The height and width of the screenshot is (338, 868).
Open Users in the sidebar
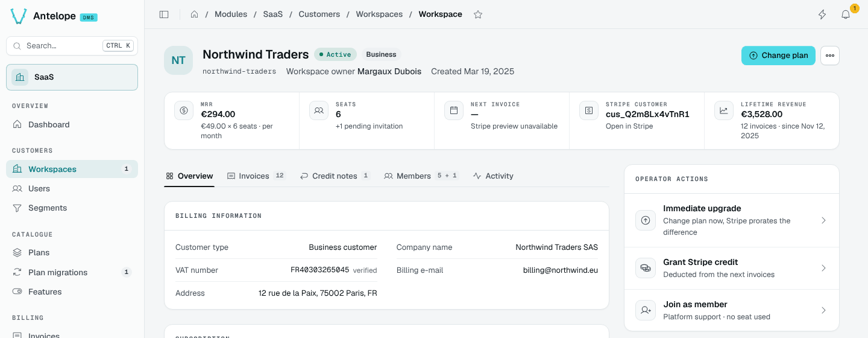coord(72,188)
